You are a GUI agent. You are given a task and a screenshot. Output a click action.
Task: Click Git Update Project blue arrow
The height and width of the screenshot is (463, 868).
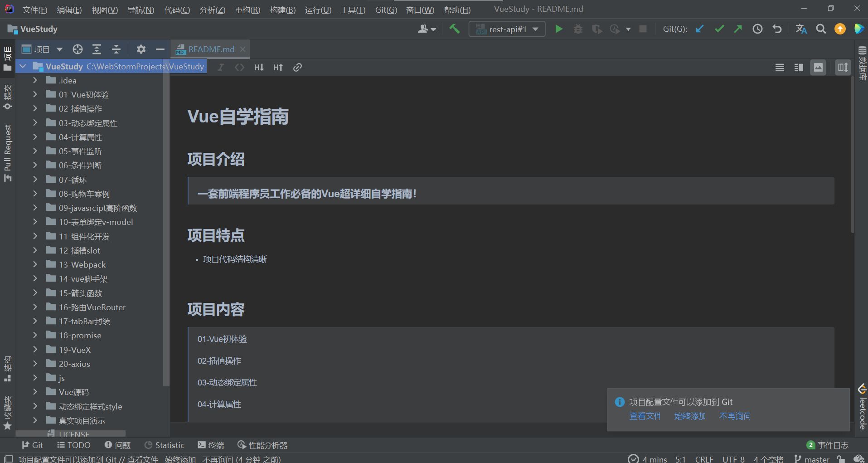(700, 29)
